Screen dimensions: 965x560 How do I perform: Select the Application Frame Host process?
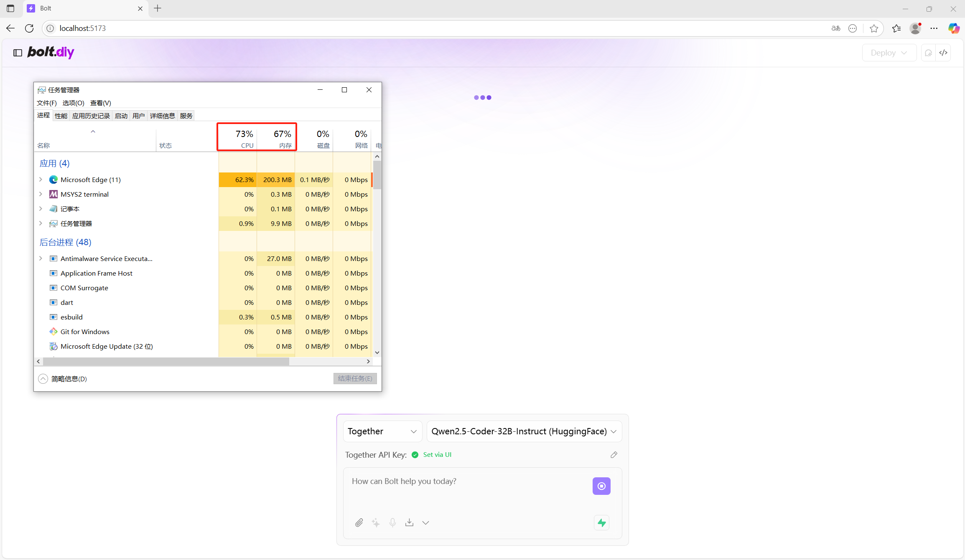203,273
